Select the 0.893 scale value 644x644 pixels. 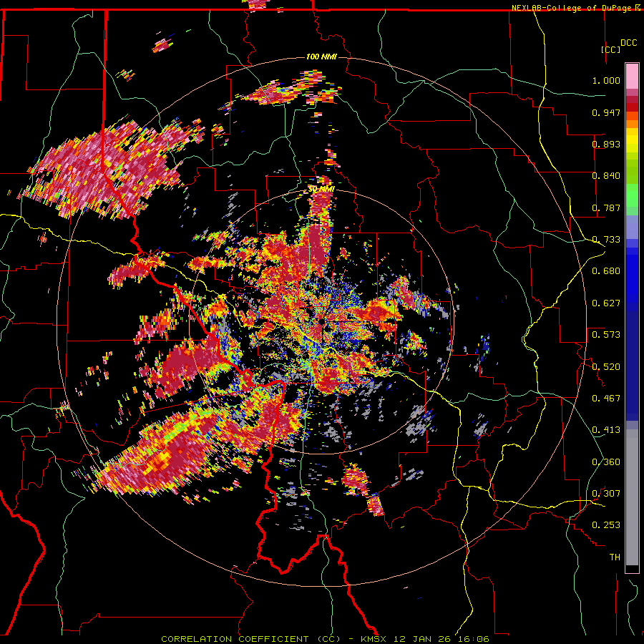[606, 144]
